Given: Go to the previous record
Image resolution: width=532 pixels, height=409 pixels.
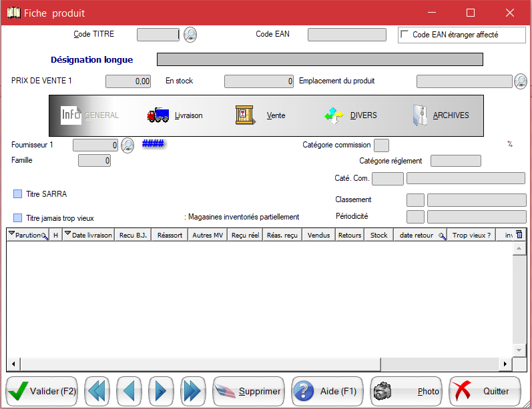Looking at the screenshot, I should click(129, 391).
